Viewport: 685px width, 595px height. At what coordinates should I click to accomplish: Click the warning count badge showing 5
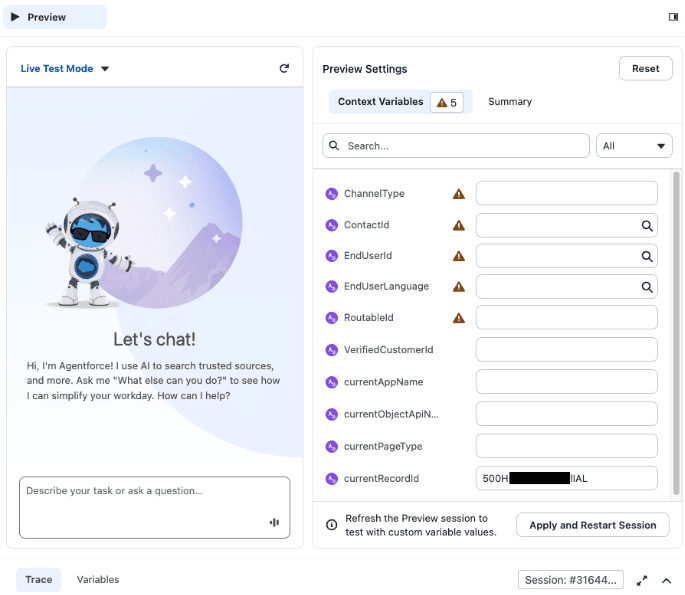pyautogui.click(x=446, y=103)
